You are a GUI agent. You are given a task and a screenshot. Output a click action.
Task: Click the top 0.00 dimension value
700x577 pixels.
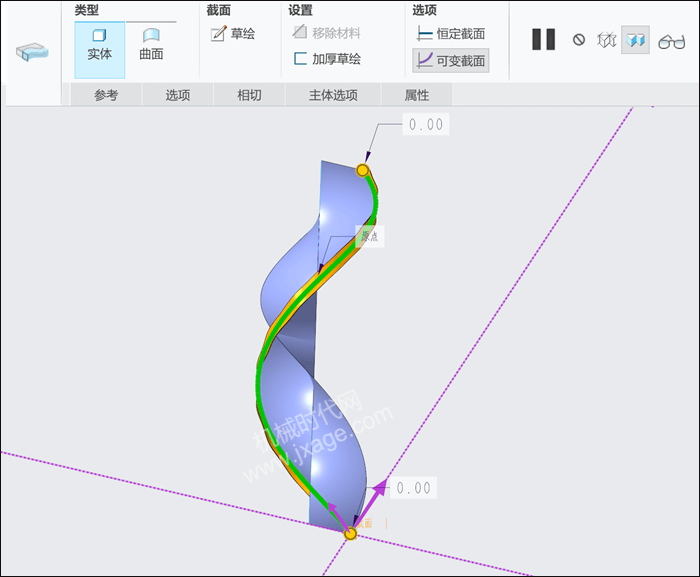click(426, 124)
